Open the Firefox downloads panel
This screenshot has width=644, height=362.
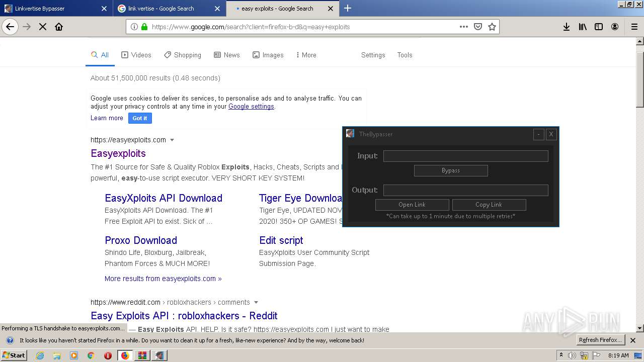[x=567, y=27]
